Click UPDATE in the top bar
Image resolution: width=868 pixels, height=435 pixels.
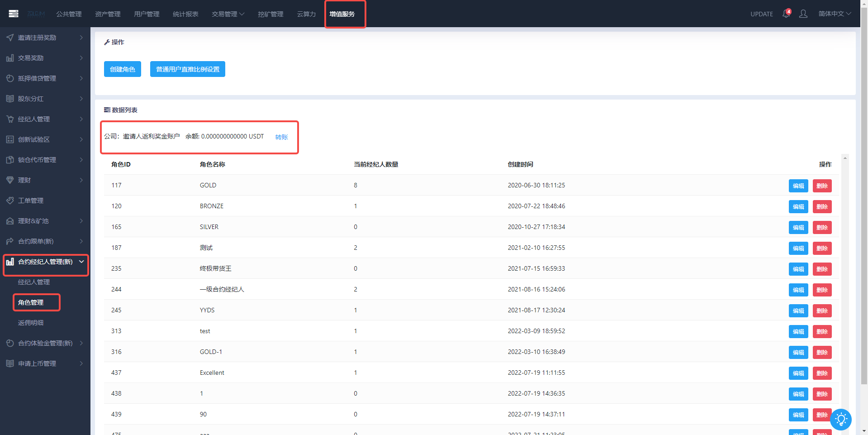pos(762,14)
